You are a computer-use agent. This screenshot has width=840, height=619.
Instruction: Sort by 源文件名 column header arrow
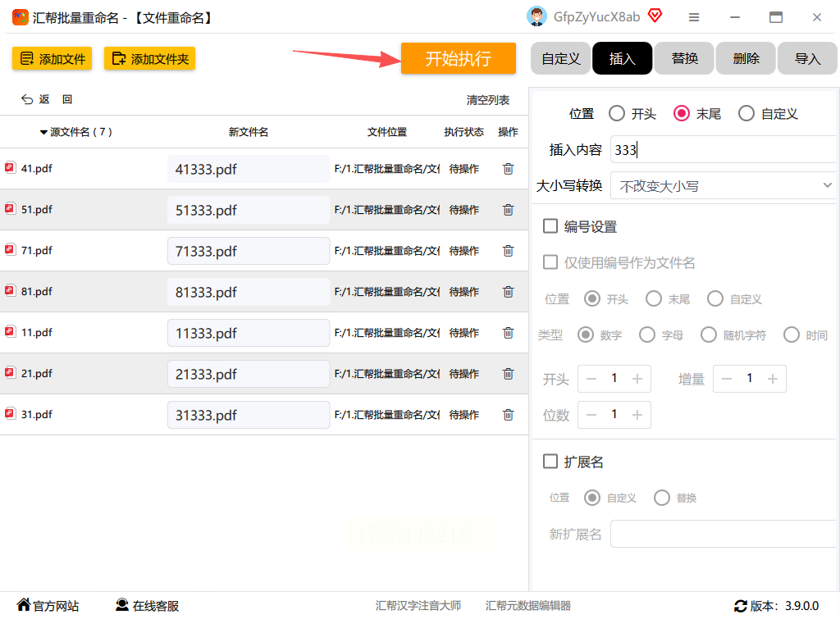pyautogui.click(x=43, y=132)
